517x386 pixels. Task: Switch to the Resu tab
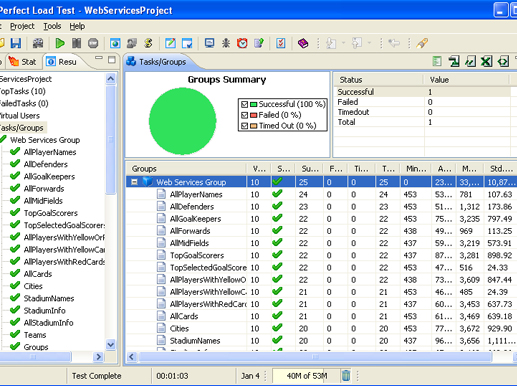(62, 62)
